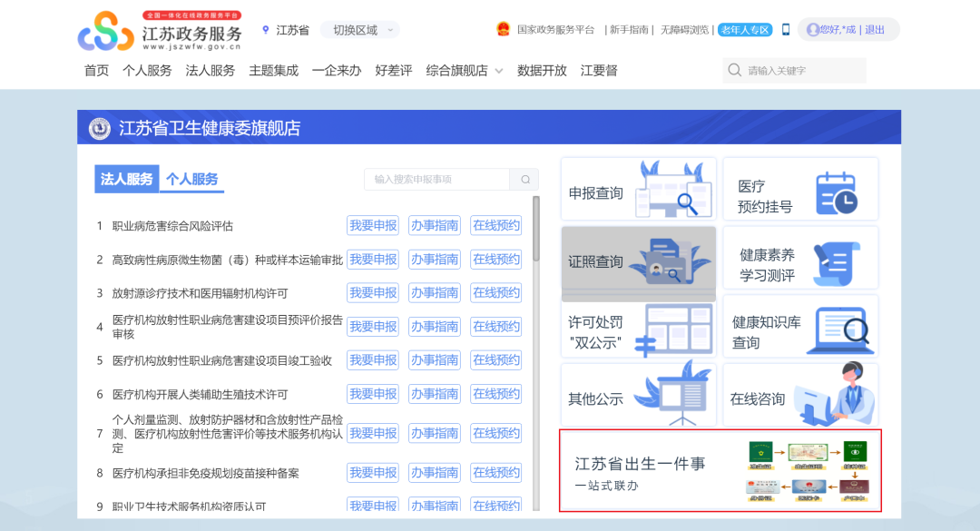Expand the 切换区域 dropdown

point(360,30)
